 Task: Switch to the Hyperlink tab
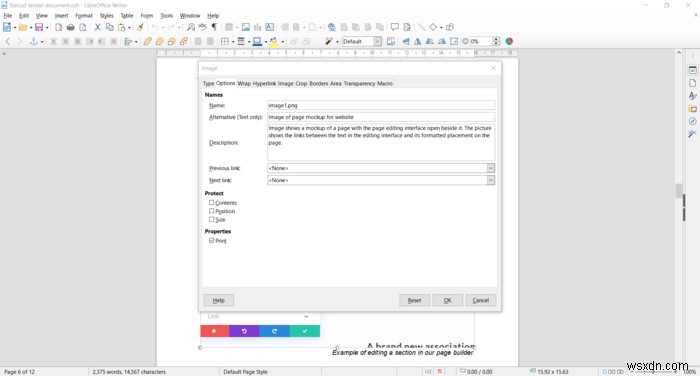tap(264, 84)
